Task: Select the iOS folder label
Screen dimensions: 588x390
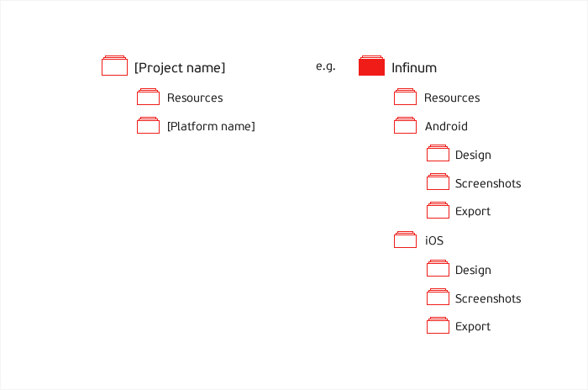Action: [433, 240]
